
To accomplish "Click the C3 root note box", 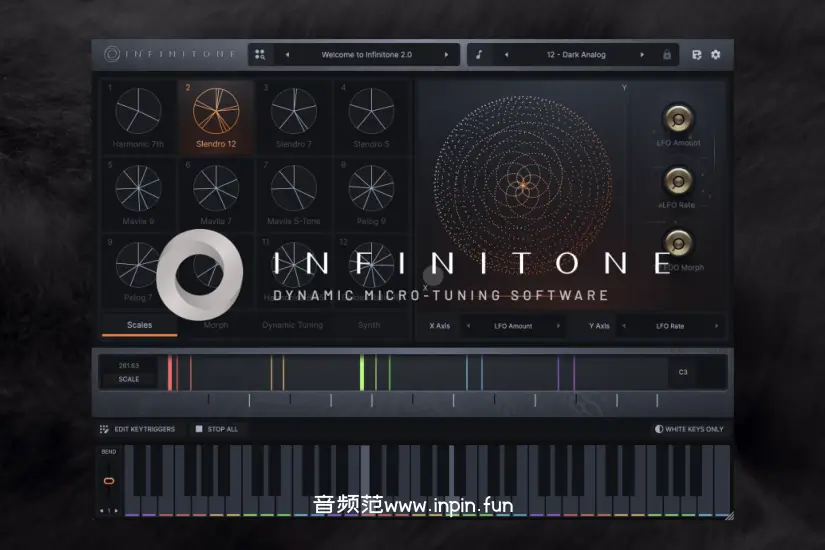I will pos(683,372).
